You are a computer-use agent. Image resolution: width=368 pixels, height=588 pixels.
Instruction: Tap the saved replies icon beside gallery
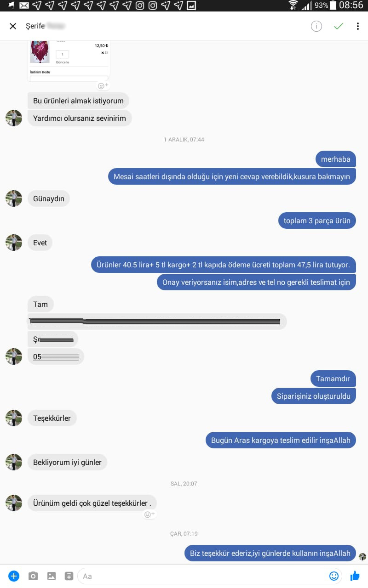[x=69, y=576]
